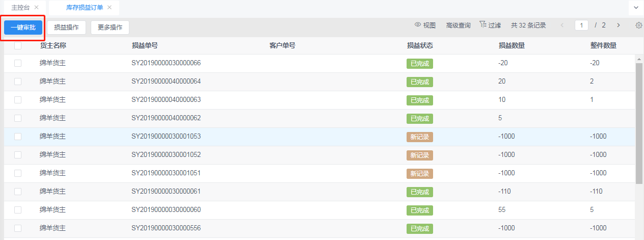Go to previous page arrow
The image size is (644, 240).
[x=562, y=25]
